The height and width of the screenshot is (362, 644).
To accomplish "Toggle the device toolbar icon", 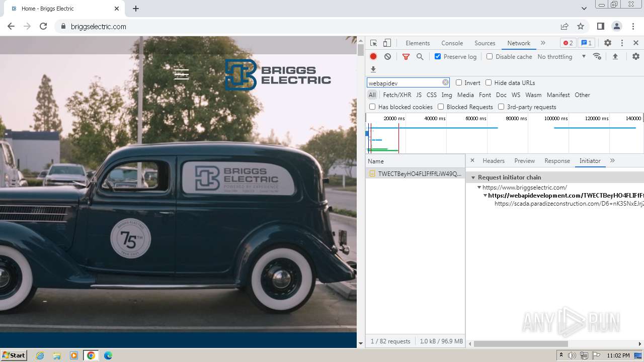I will (x=387, y=43).
